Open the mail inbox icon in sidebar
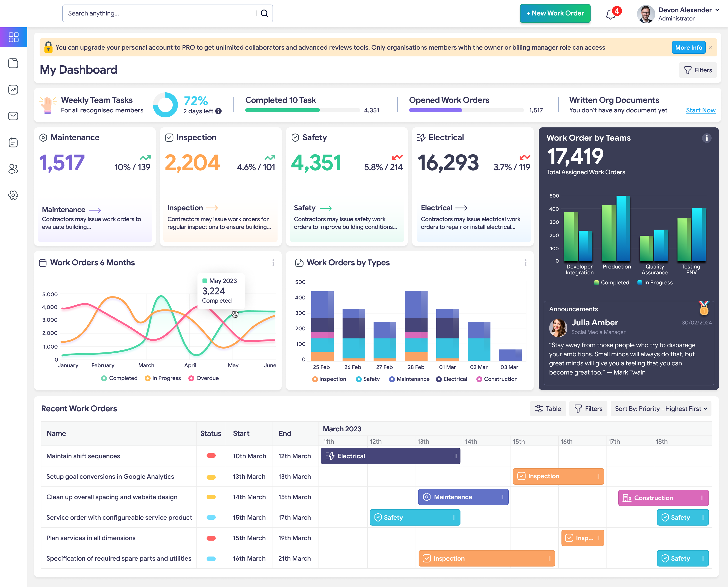728x587 pixels. [x=13, y=116]
